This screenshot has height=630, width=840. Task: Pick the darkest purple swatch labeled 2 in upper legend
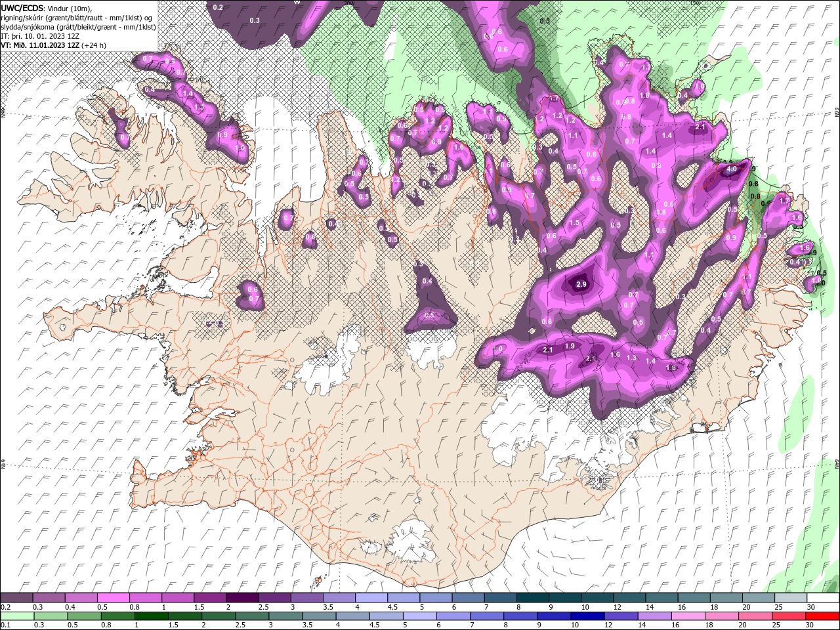tap(241, 598)
